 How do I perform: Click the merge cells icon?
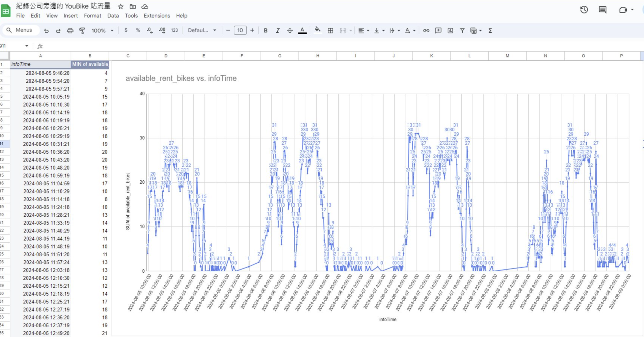point(343,30)
